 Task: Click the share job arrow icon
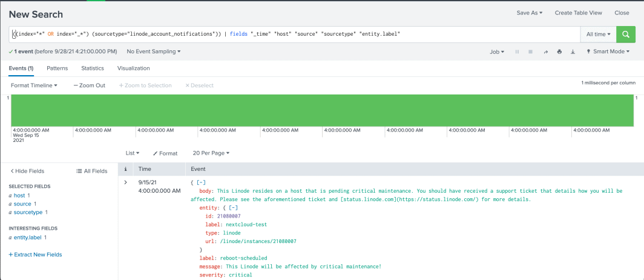point(545,52)
